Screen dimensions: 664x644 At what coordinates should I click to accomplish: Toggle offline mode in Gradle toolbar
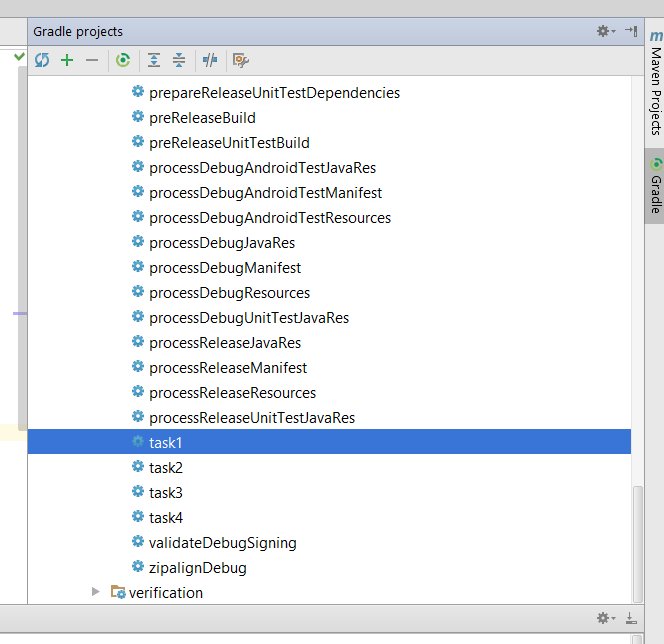click(210, 60)
